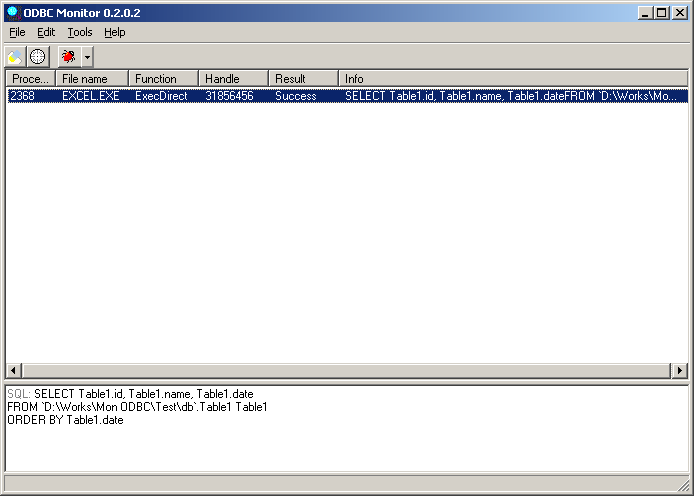Click the window resize grip corner
694x496 pixels.
click(x=683, y=485)
